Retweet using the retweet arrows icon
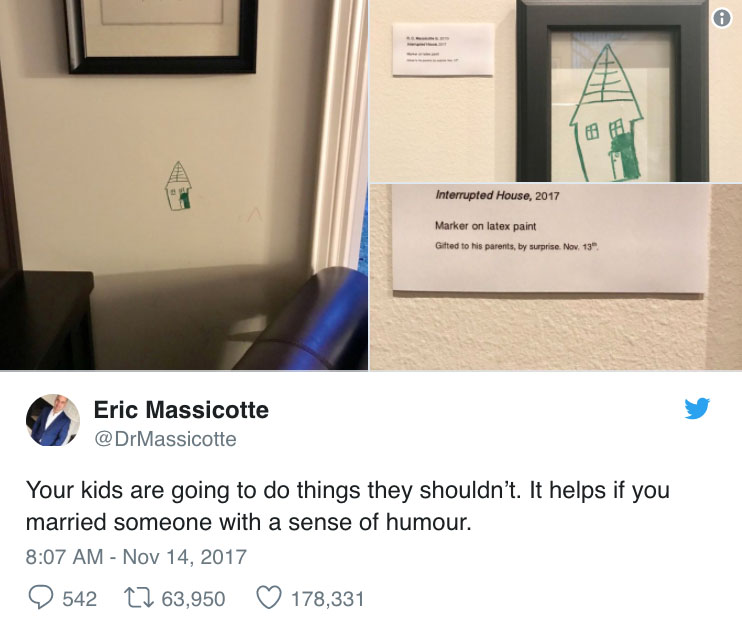Screen dimensions: 742x624 (x=139, y=598)
